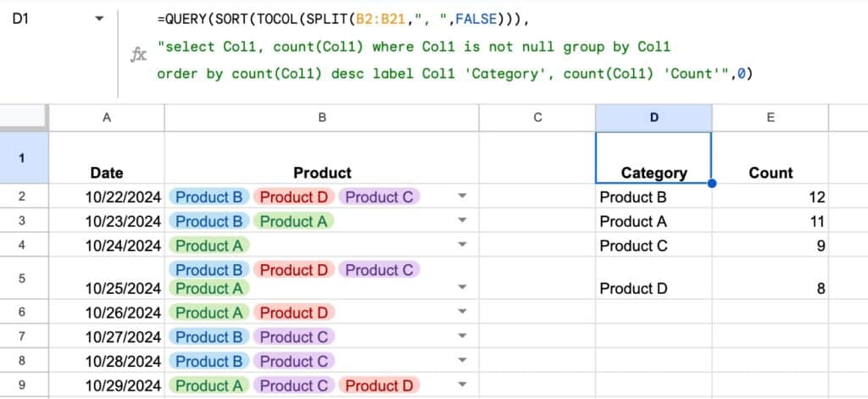
Task: Click the green Product A chip in row 3
Action: point(292,222)
